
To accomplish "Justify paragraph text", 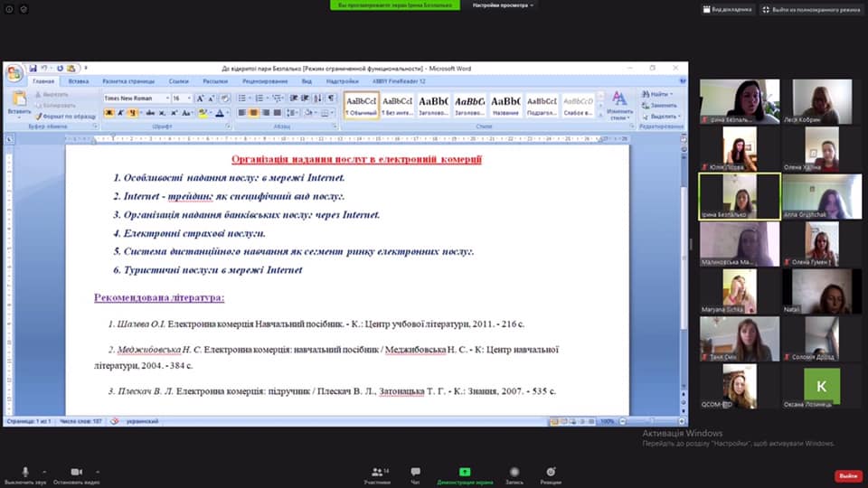I will [x=278, y=113].
